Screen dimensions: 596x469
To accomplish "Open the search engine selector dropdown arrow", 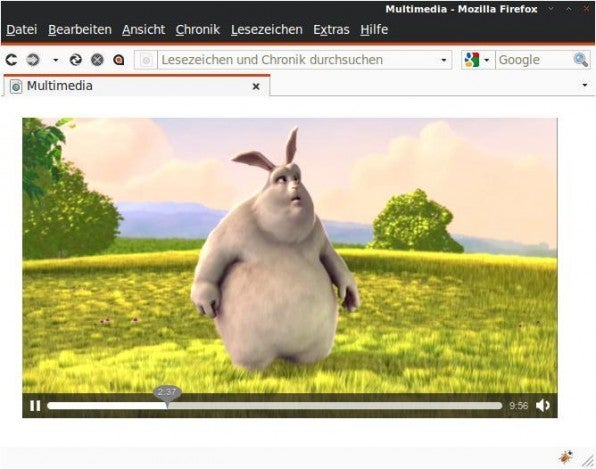I will point(487,60).
